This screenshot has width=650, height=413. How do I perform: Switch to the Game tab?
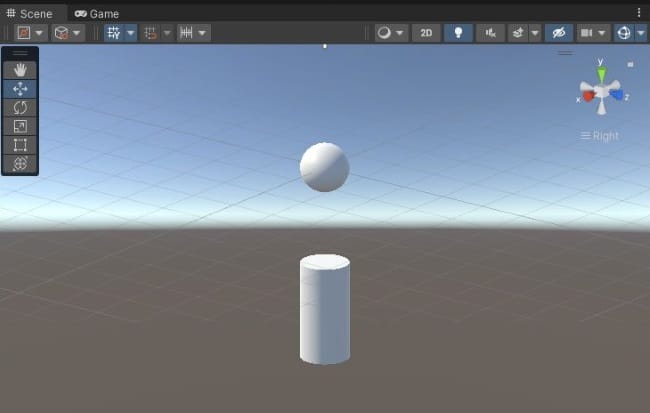(x=97, y=14)
